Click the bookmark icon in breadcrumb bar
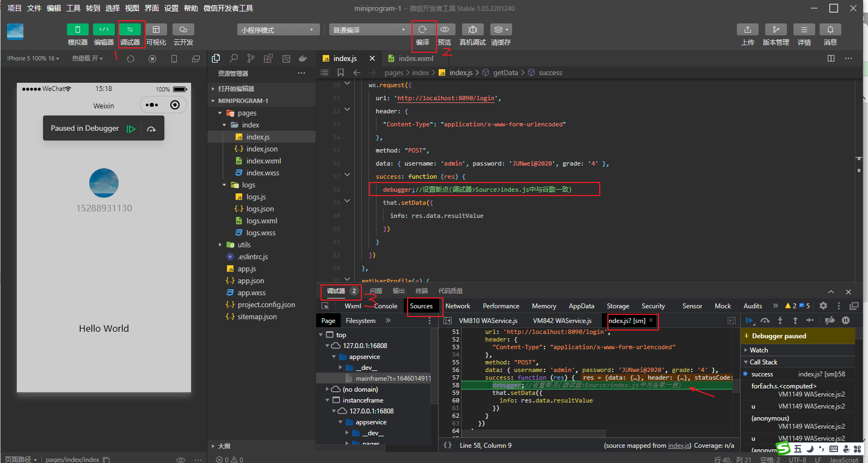The image size is (868, 463). pos(341,72)
